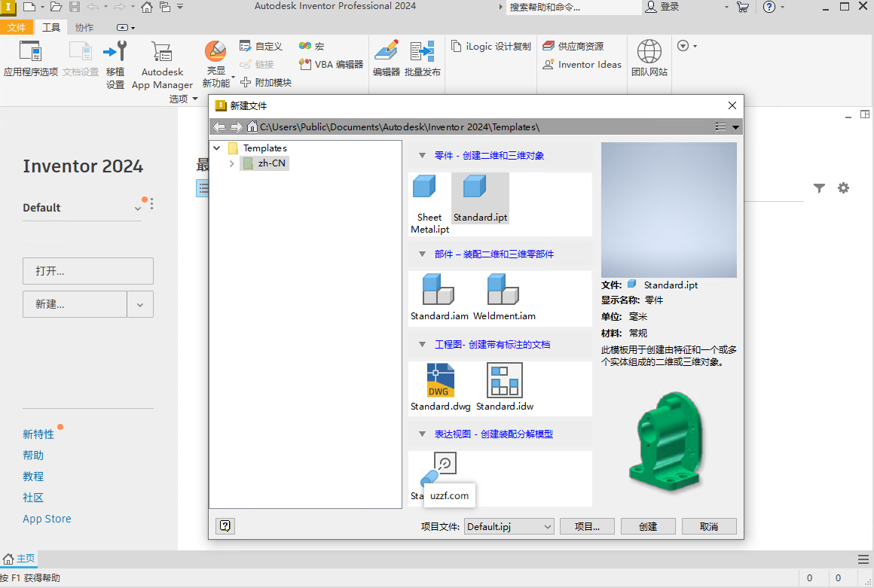Screen dimensions: 874x588
Task: Open the App Store link in sidebar
Action: point(47,518)
